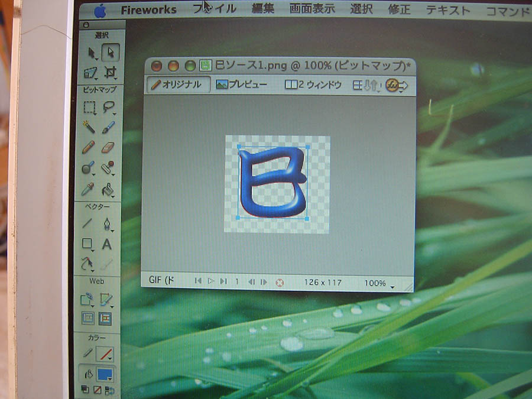Open the 編集 menu

pyautogui.click(x=262, y=9)
